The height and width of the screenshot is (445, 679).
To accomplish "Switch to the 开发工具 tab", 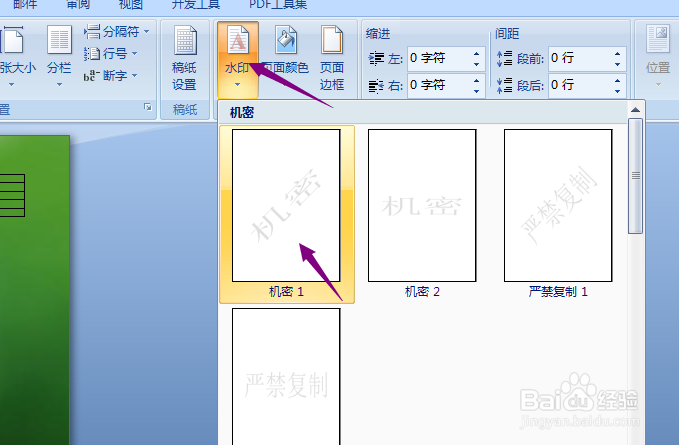I will point(196,5).
